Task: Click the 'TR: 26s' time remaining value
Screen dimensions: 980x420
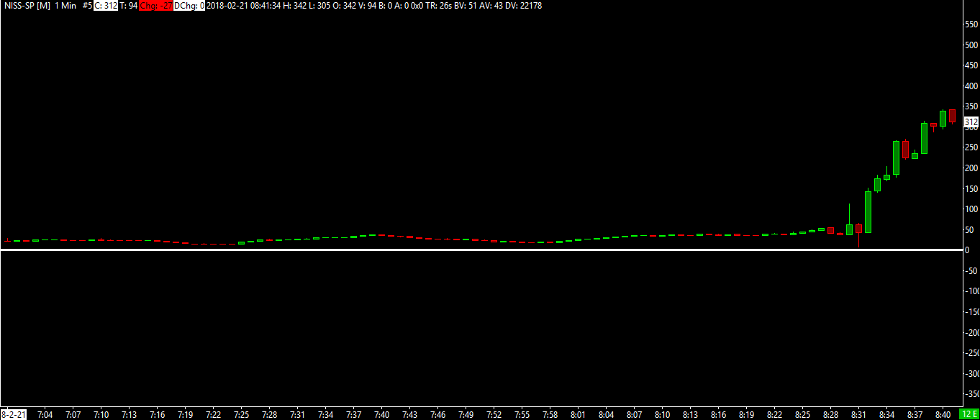Action: 440,5
